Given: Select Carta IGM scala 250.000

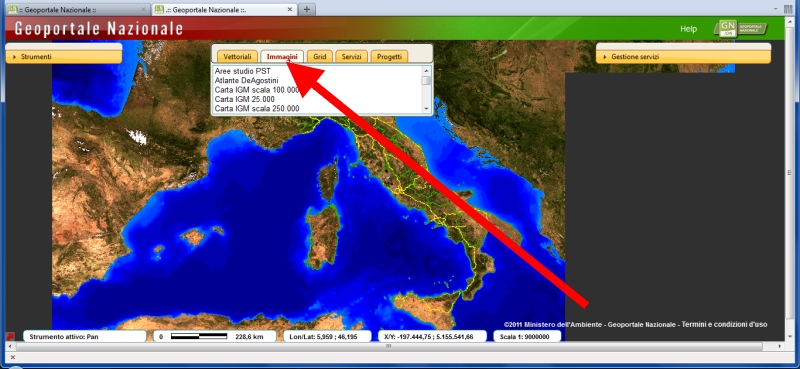Looking at the screenshot, I should 257,108.
